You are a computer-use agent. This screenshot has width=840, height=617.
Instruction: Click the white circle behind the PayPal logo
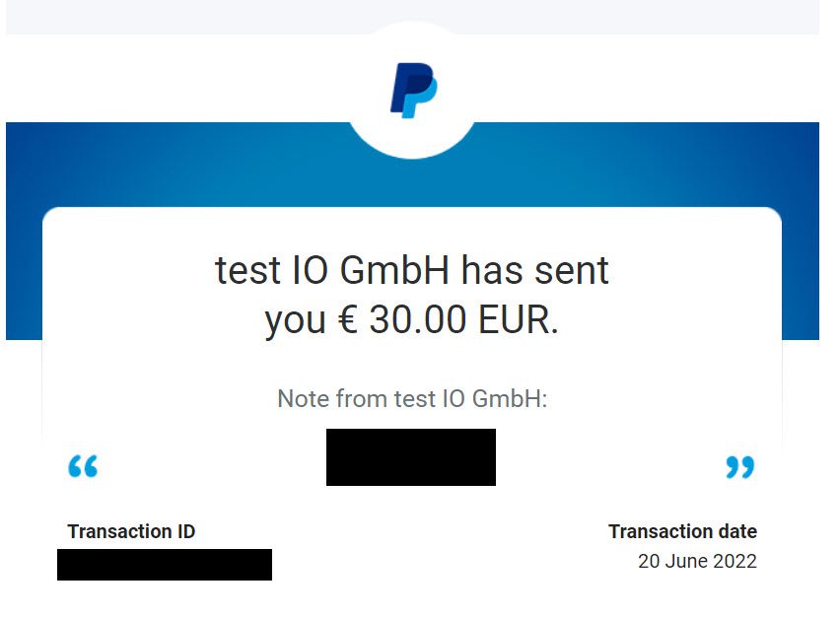point(412,90)
